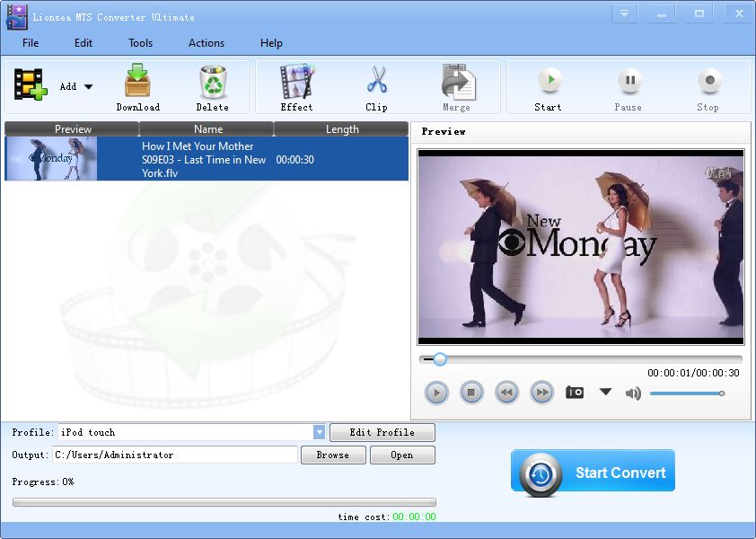Start conversion from the toolbar

click(x=549, y=88)
